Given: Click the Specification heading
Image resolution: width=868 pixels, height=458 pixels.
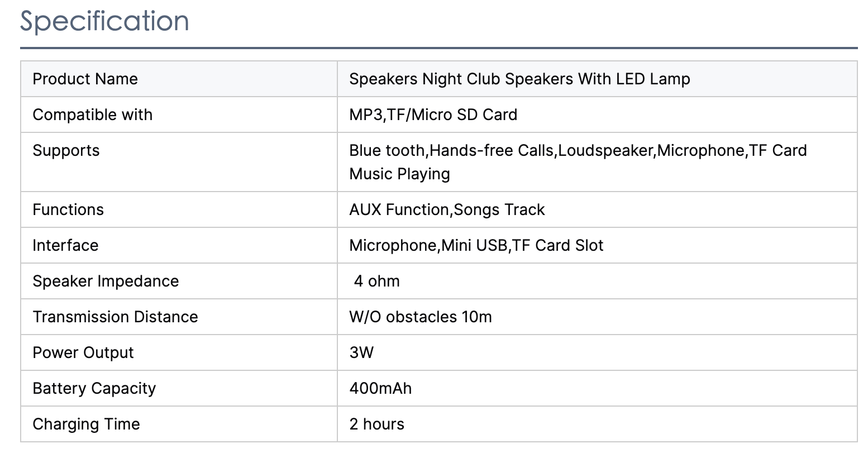Looking at the screenshot, I should 104,21.
